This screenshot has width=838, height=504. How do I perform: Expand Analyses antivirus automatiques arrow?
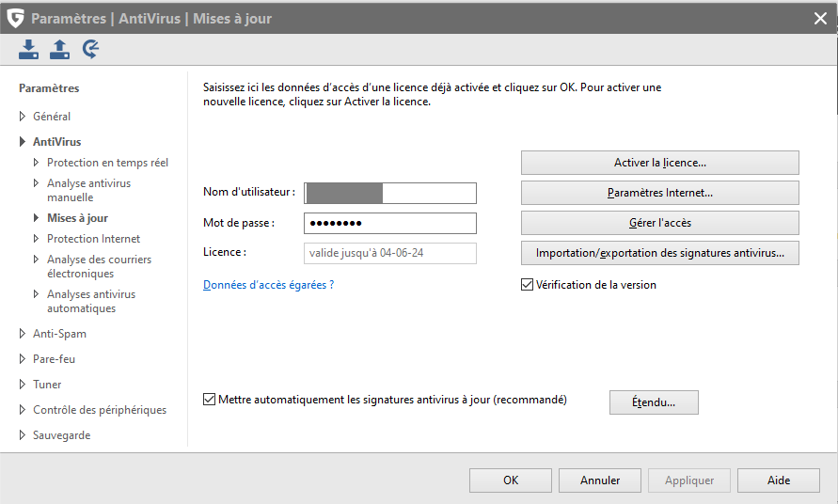click(x=36, y=294)
